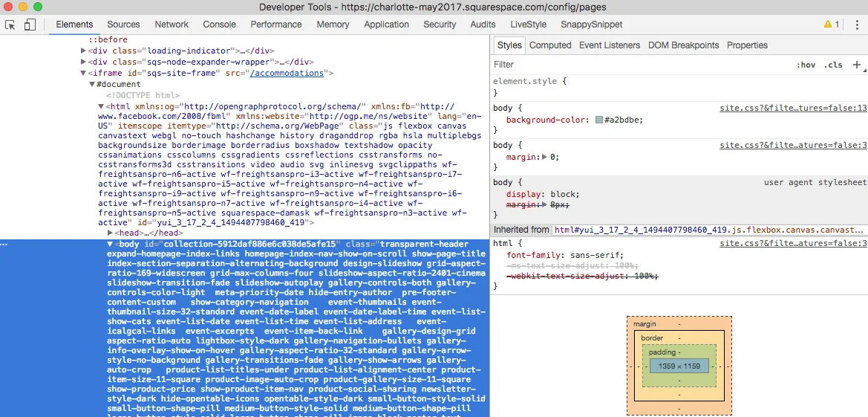868x417 pixels.
Task: Expand the head element node
Action: pyautogui.click(x=110, y=233)
